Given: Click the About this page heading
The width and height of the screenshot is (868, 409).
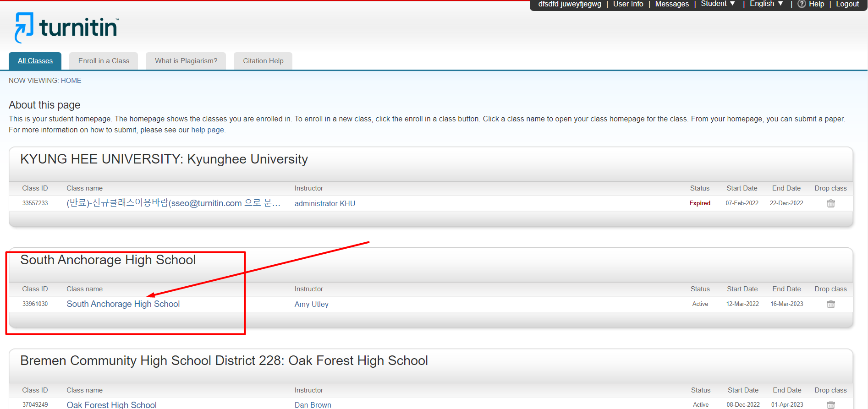Looking at the screenshot, I should [x=44, y=105].
